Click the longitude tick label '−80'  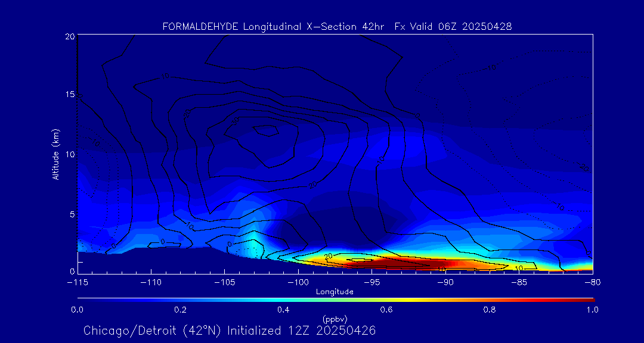click(x=593, y=283)
